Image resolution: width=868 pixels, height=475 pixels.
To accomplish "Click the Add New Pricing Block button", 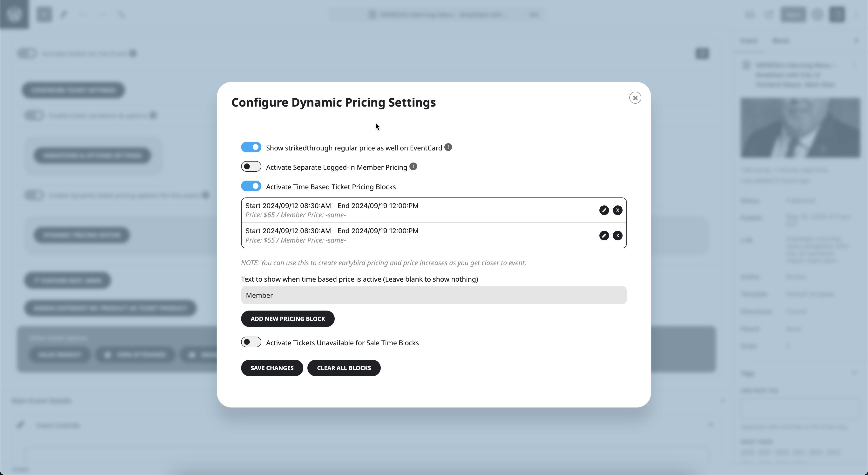I will (x=287, y=319).
